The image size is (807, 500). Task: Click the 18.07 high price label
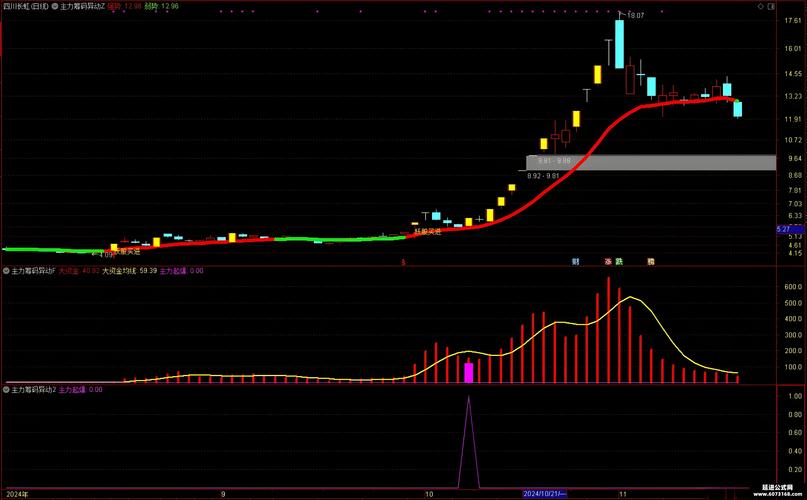(x=636, y=15)
